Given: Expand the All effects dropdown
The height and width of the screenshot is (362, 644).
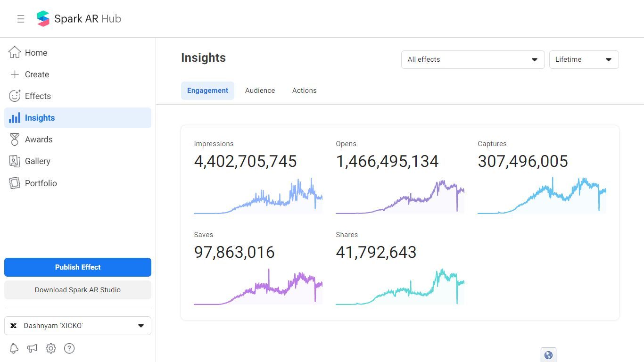Looking at the screenshot, I should coord(472,59).
